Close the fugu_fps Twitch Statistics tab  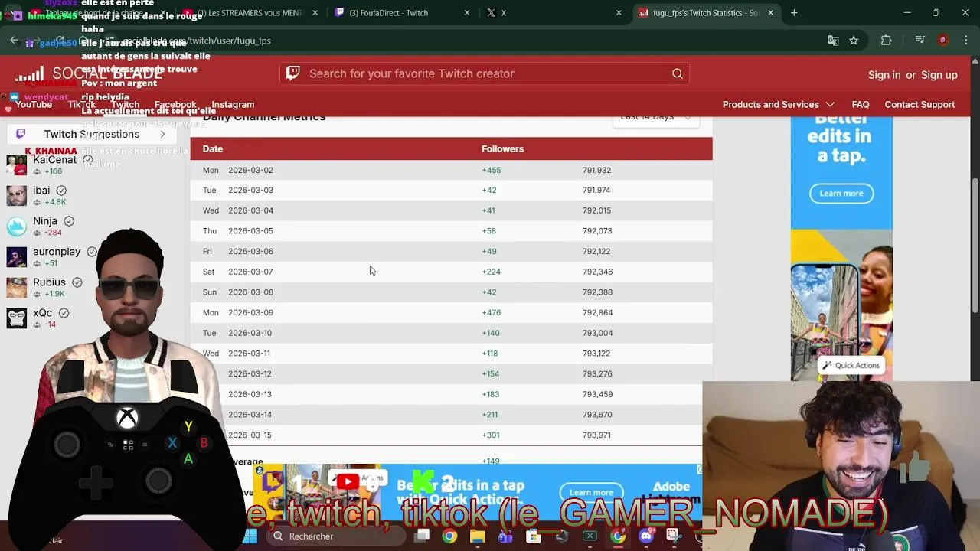(x=770, y=13)
